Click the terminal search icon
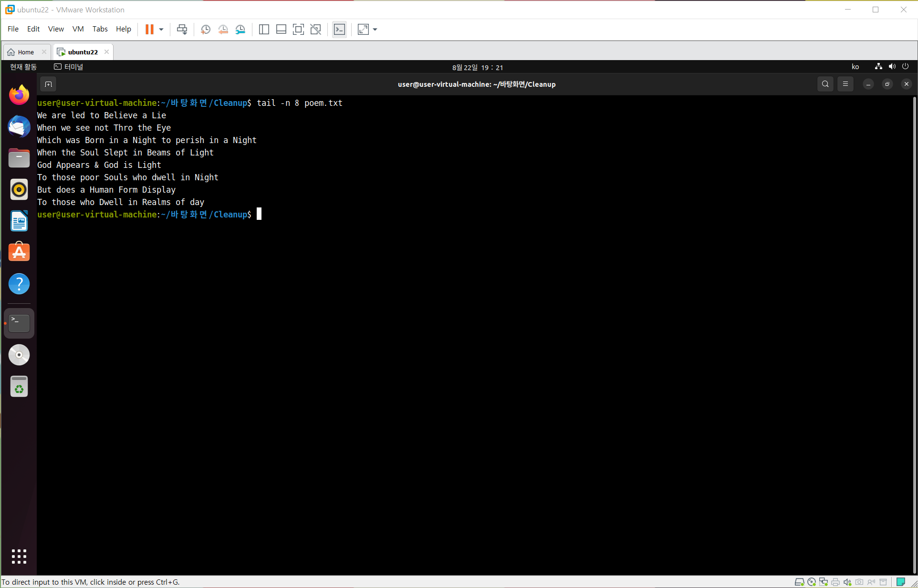The width and height of the screenshot is (918, 588). pyautogui.click(x=825, y=84)
